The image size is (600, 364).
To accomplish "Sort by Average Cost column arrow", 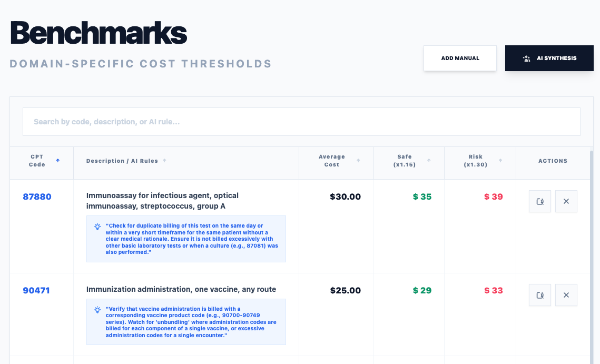I will (358, 161).
